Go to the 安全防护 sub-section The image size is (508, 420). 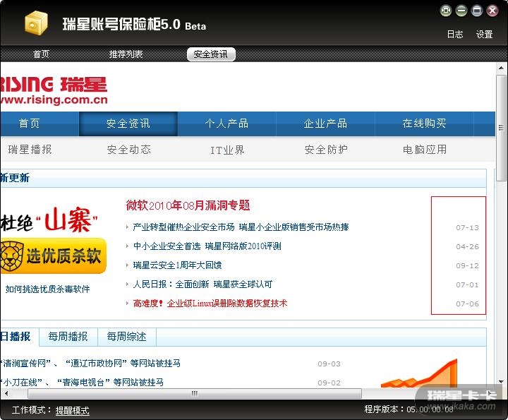(x=326, y=150)
